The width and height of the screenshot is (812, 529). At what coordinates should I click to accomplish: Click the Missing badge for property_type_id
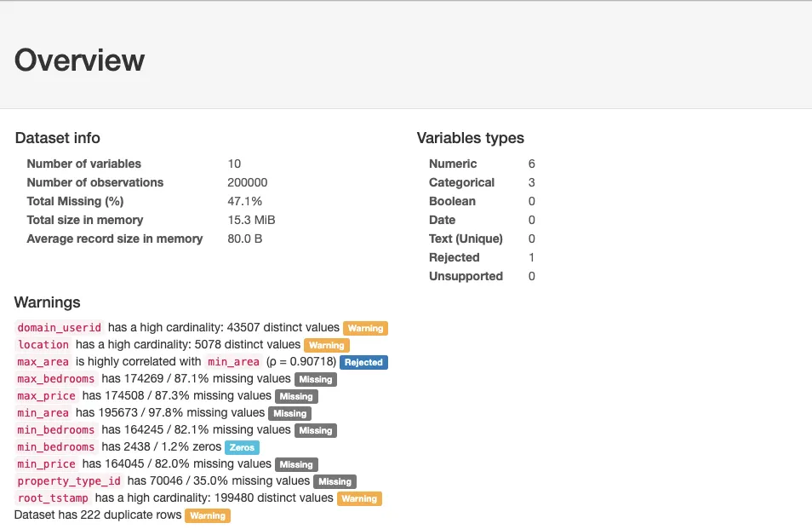335,481
